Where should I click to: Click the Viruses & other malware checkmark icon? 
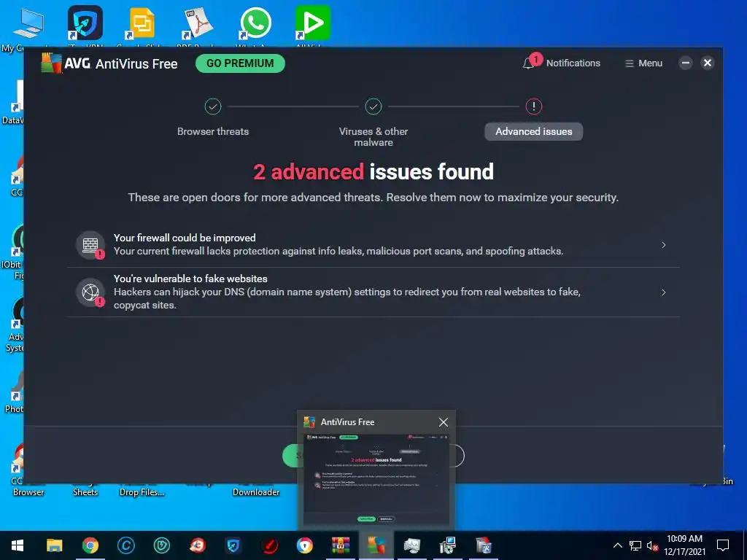(x=373, y=106)
